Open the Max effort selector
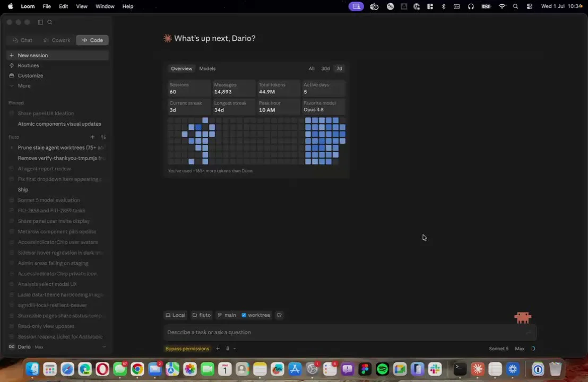This screenshot has height=382, width=588. pos(520,349)
